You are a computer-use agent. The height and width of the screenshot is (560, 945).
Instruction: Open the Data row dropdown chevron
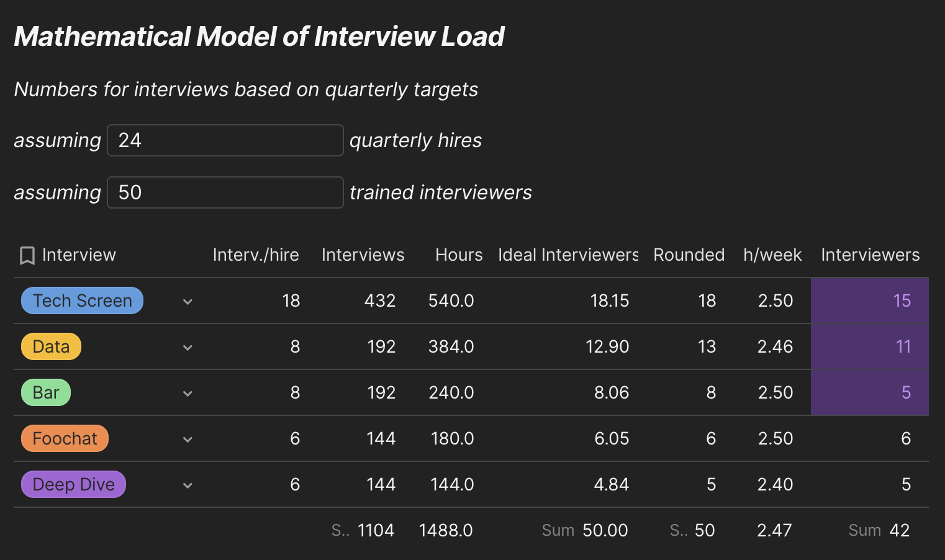point(188,348)
